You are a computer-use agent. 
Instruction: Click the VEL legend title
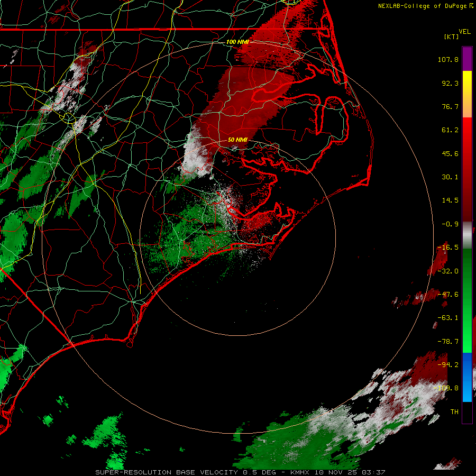click(x=464, y=32)
